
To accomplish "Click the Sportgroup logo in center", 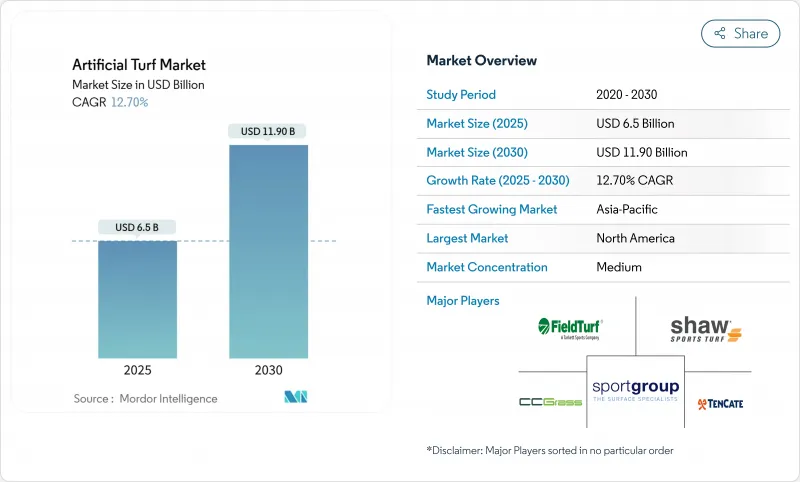I will [x=635, y=390].
